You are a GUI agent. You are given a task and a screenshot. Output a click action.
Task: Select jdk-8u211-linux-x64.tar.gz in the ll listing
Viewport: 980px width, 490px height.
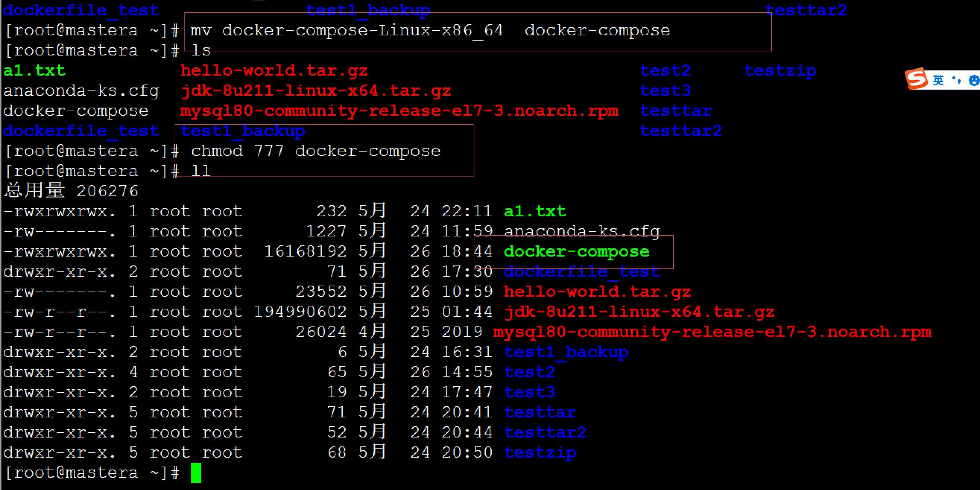639,312
